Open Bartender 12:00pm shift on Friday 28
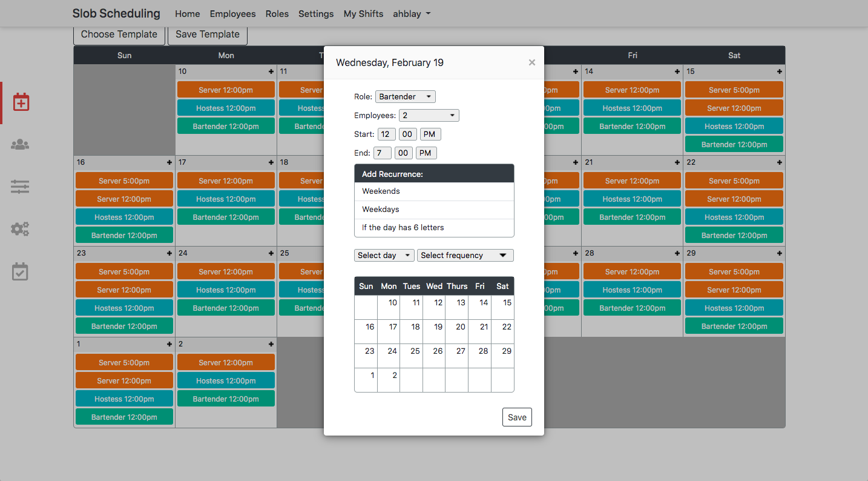868x481 pixels. pos(632,308)
